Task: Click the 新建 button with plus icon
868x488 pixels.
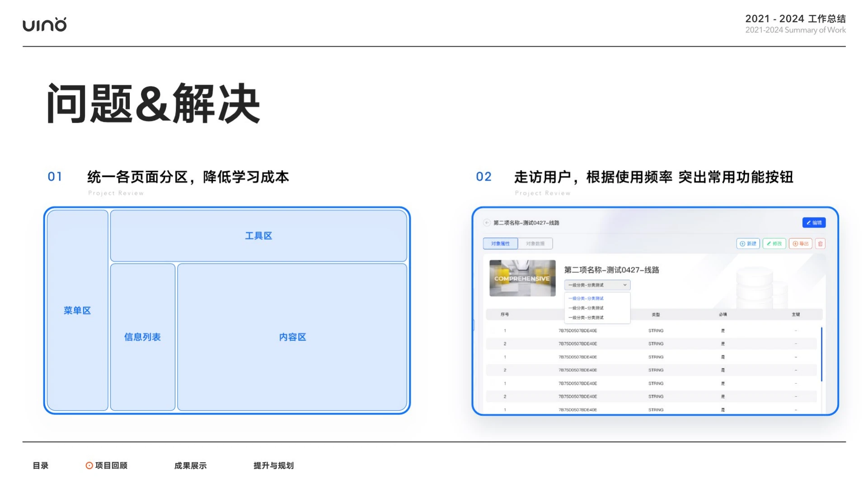Action: pos(748,244)
